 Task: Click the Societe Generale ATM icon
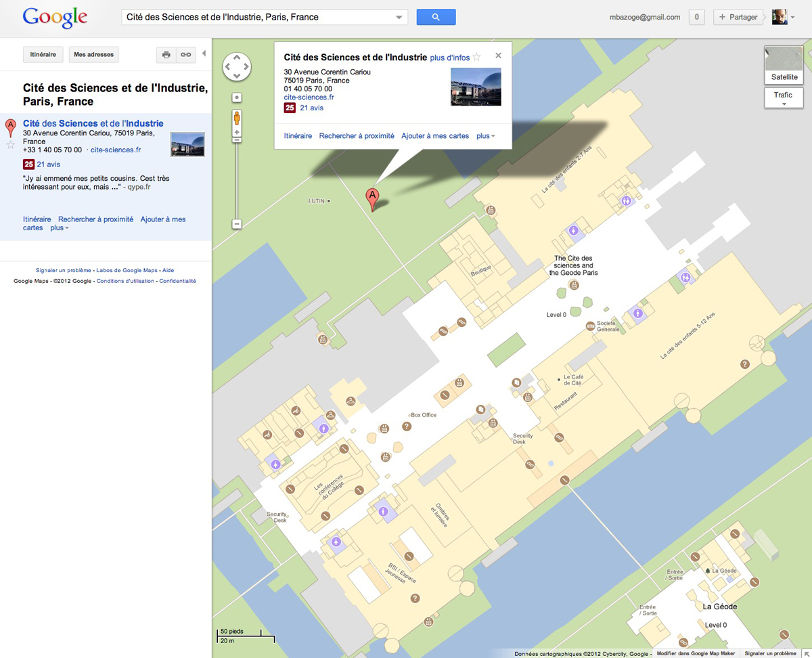pos(590,326)
